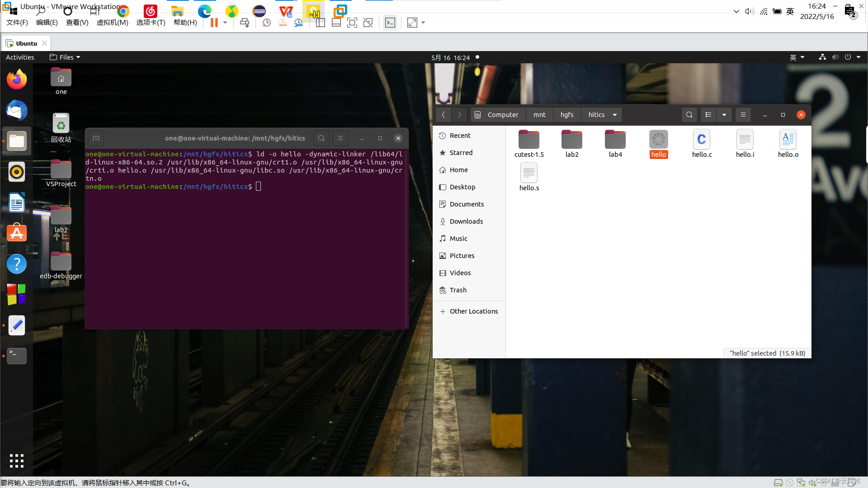Image resolution: width=868 pixels, height=488 pixels.
Task: Open 虚拟机(M) menu in VMware
Action: pyautogui.click(x=112, y=23)
